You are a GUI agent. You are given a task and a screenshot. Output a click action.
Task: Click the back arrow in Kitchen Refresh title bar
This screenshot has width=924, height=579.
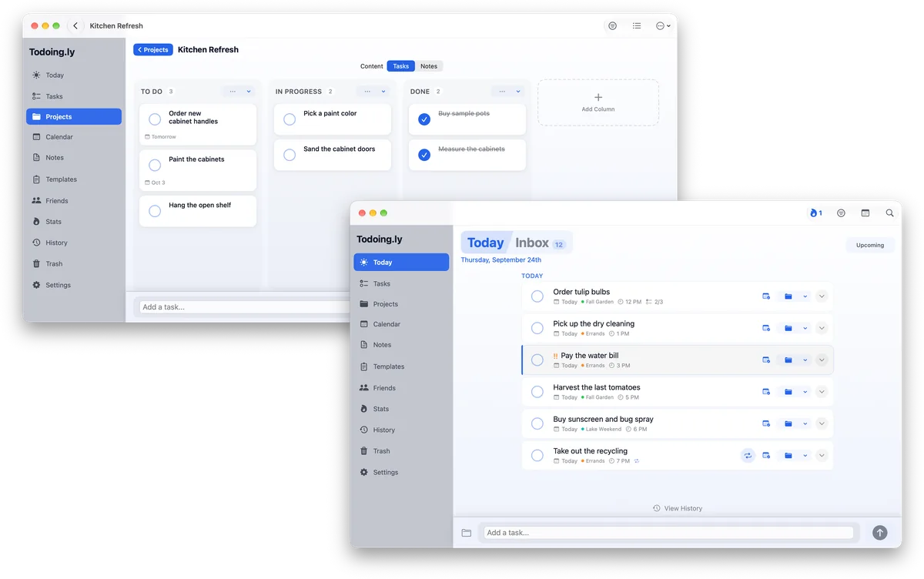[x=75, y=25]
